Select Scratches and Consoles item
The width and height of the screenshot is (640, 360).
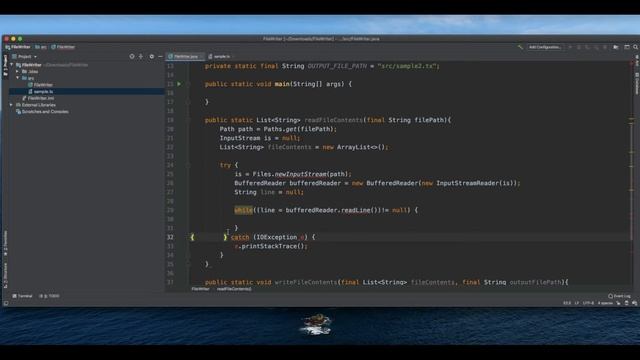click(42, 111)
